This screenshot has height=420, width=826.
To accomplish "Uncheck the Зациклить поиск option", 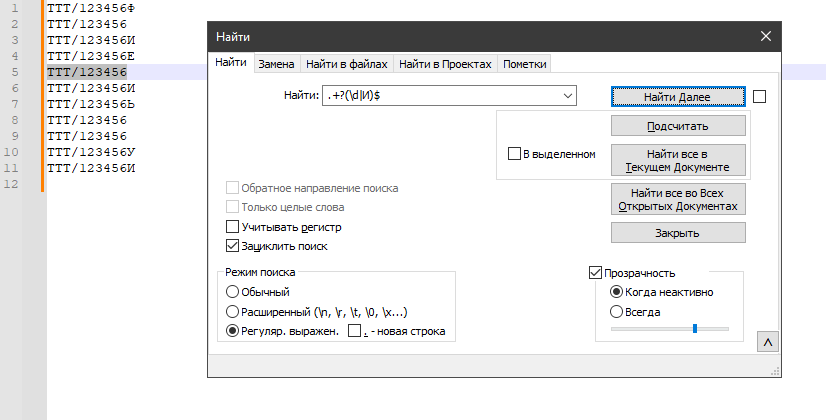I will [x=233, y=245].
